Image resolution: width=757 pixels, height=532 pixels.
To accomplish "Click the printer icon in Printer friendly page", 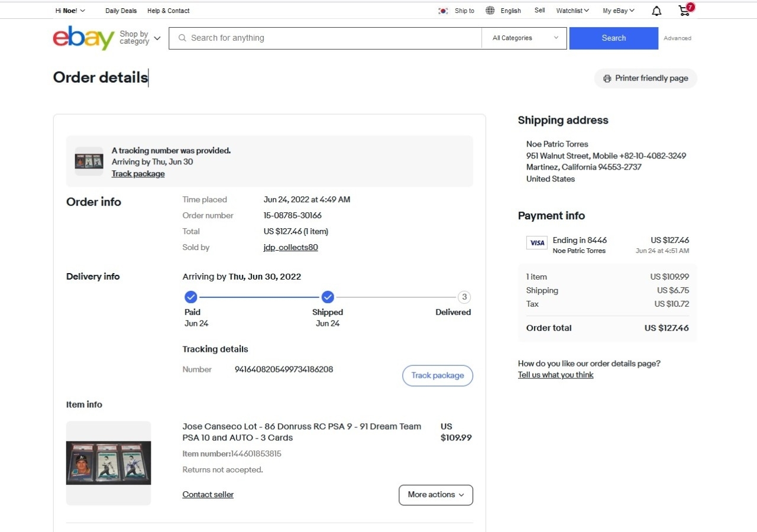I will pyautogui.click(x=607, y=78).
